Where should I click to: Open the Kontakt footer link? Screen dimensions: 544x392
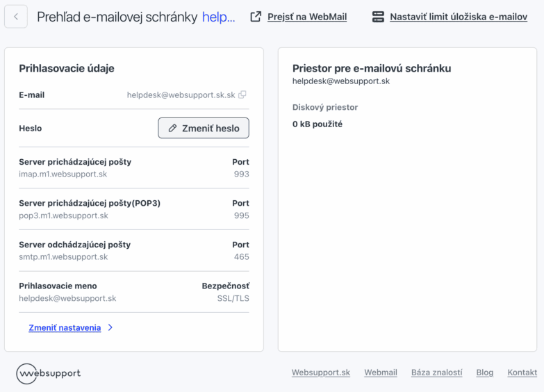point(522,373)
